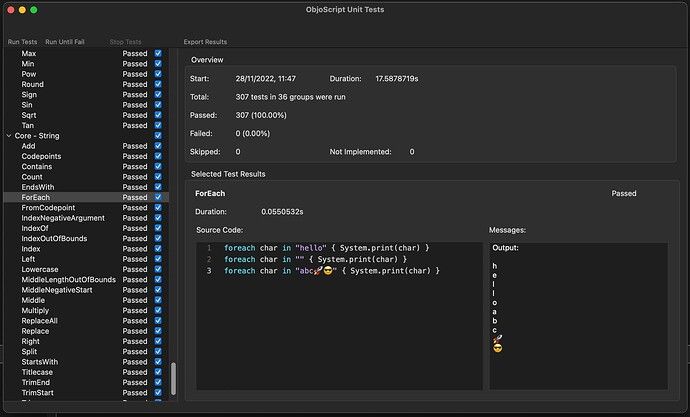Viewport: 690px width, 417px height.
Task: Select the TrimEnd test row
Action: point(86,382)
